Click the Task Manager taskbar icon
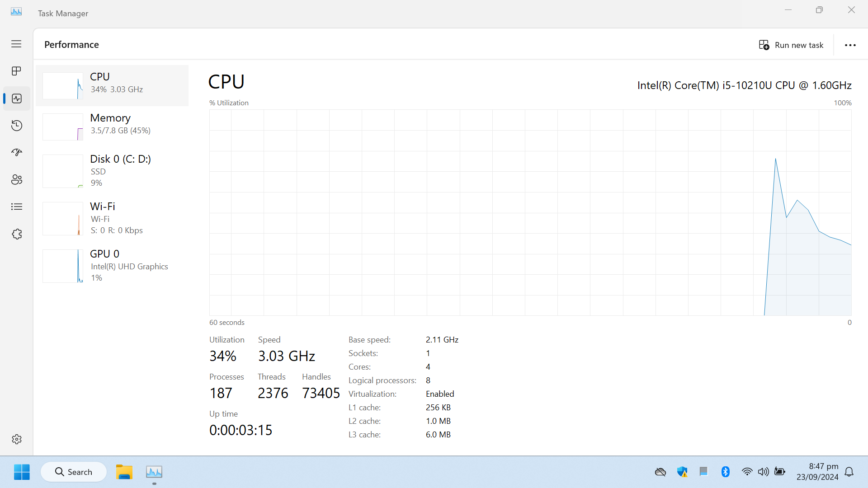The height and width of the screenshot is (488, 868). coord(154,472)
